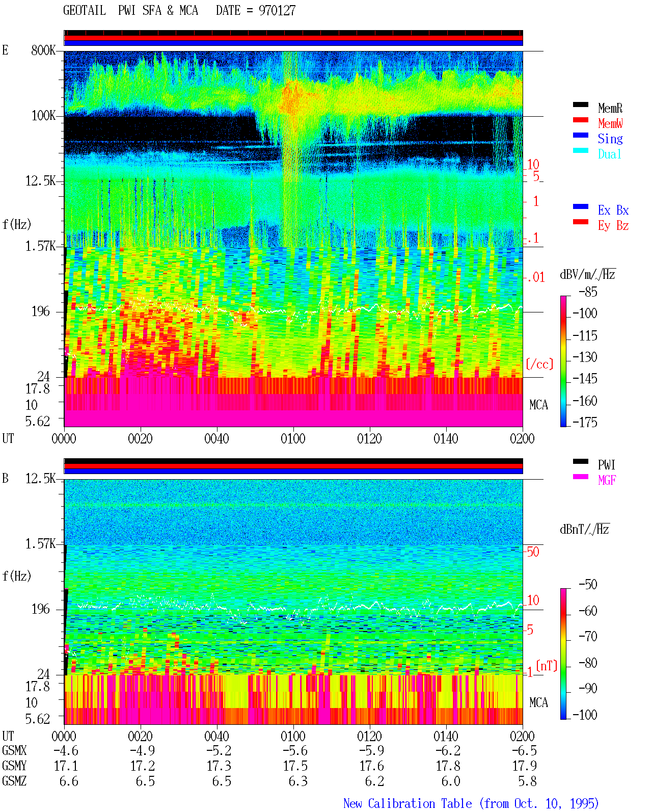
Task: Click the '[/cc]' density unit label
Action: pos(539,364)
